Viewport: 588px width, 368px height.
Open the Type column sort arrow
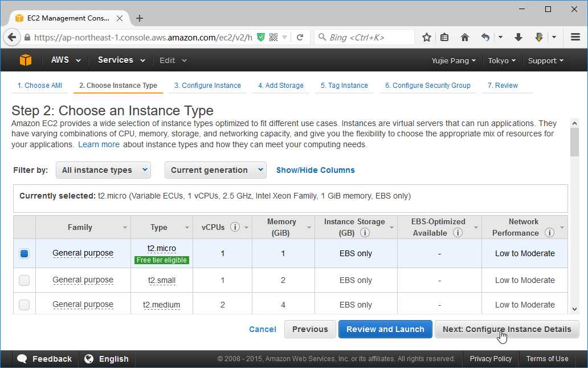pos(187,228)
